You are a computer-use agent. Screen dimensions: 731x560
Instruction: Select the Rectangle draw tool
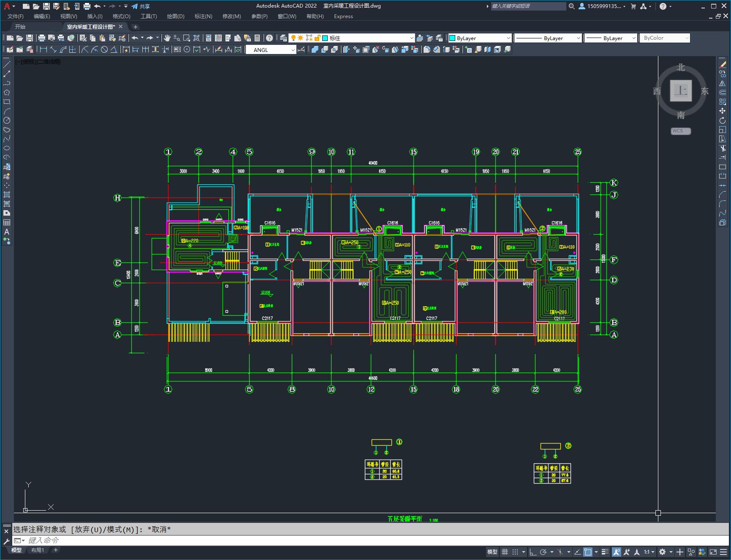pos(7,102)
